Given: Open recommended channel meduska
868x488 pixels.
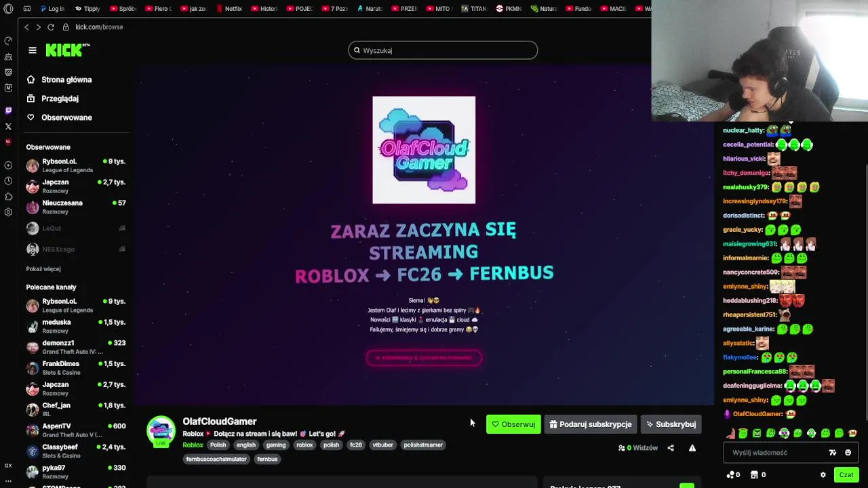Looking at the screenshot, I should point(76,326).
